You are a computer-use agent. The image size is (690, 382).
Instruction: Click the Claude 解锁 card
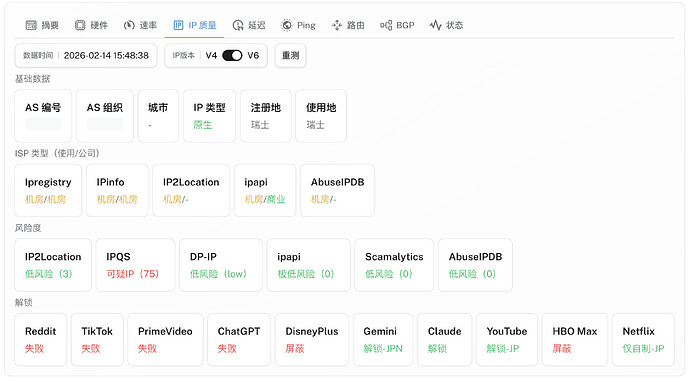444,340
